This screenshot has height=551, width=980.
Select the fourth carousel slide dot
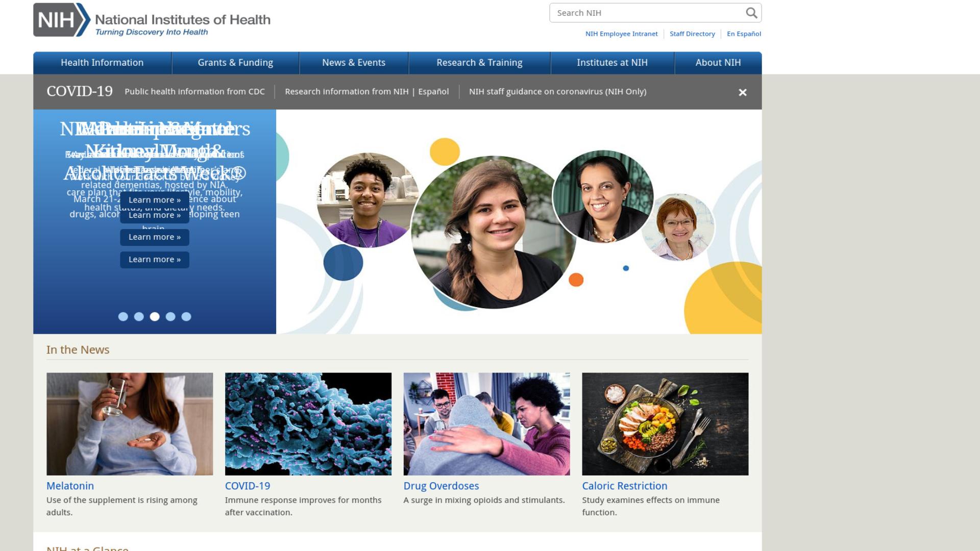170,317
